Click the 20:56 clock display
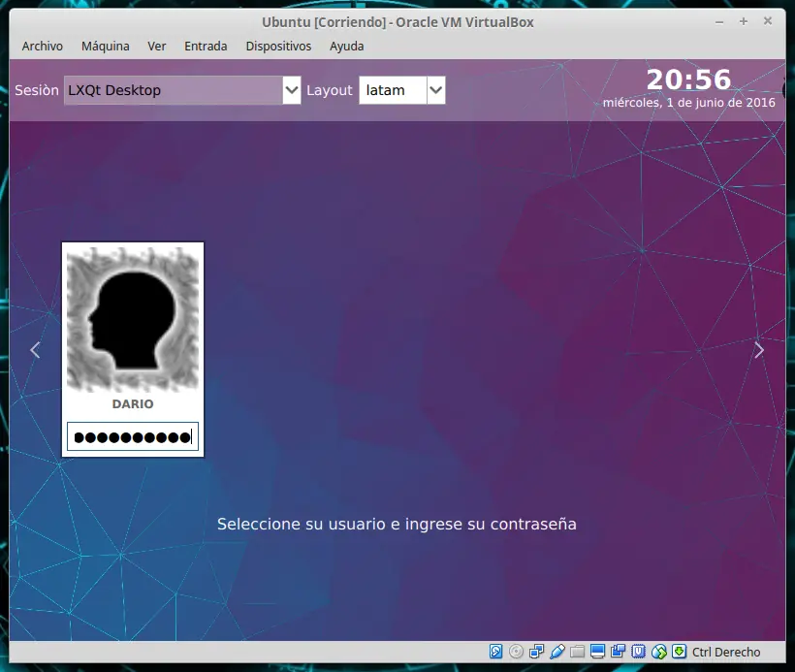The width and height of the screenshot is (795, 672). click(x=688, y=80)
